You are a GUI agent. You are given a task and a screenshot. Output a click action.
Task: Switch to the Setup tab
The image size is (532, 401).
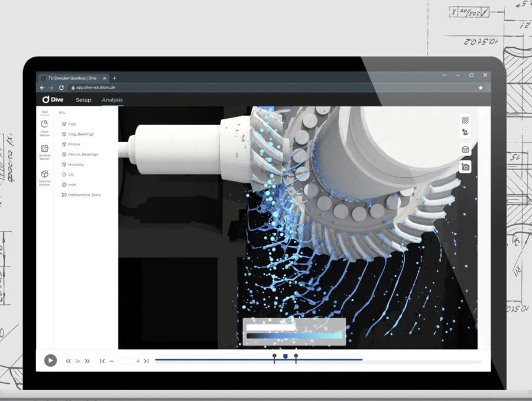(x=83, y=100)
